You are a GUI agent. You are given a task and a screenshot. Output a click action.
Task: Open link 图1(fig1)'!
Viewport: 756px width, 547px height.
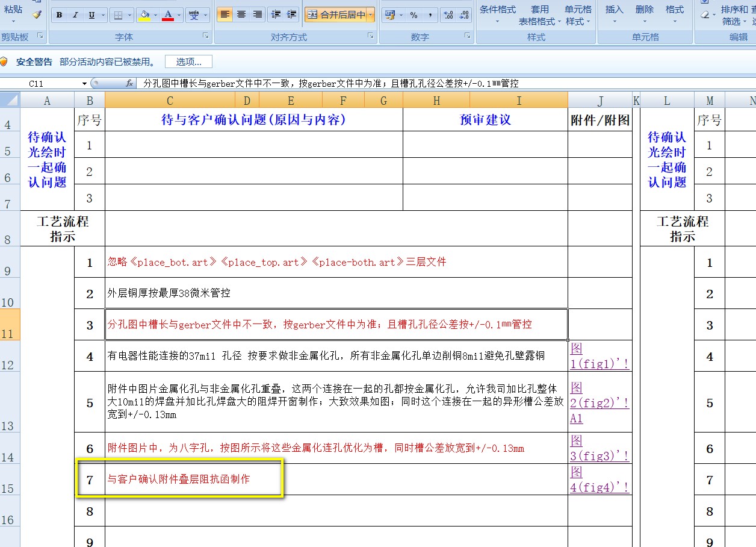[x=600, y=356]
